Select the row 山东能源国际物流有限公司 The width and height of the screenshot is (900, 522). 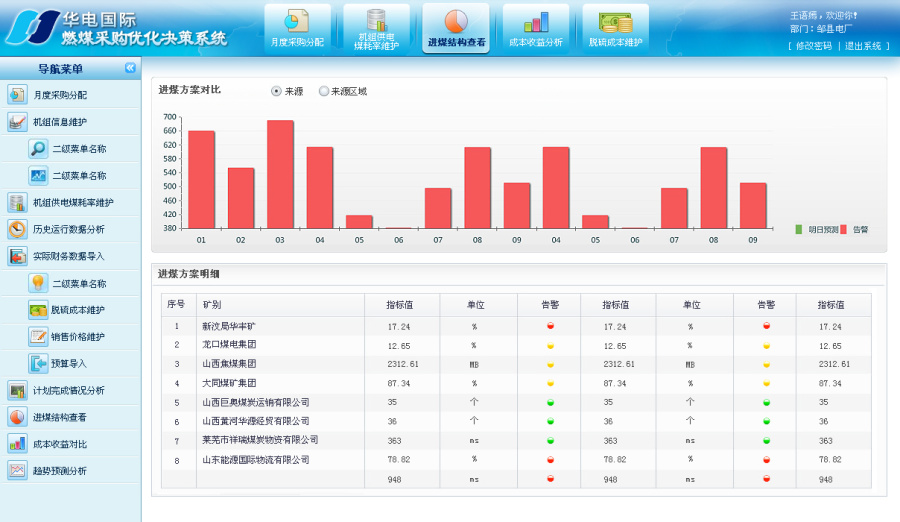click(x=516, y=459)
